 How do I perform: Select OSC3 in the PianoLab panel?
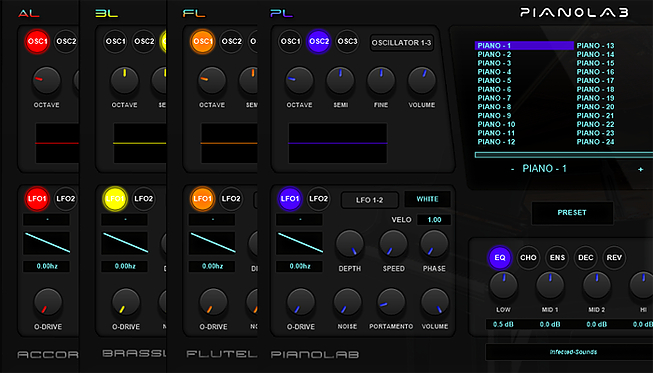click(347, 42)
